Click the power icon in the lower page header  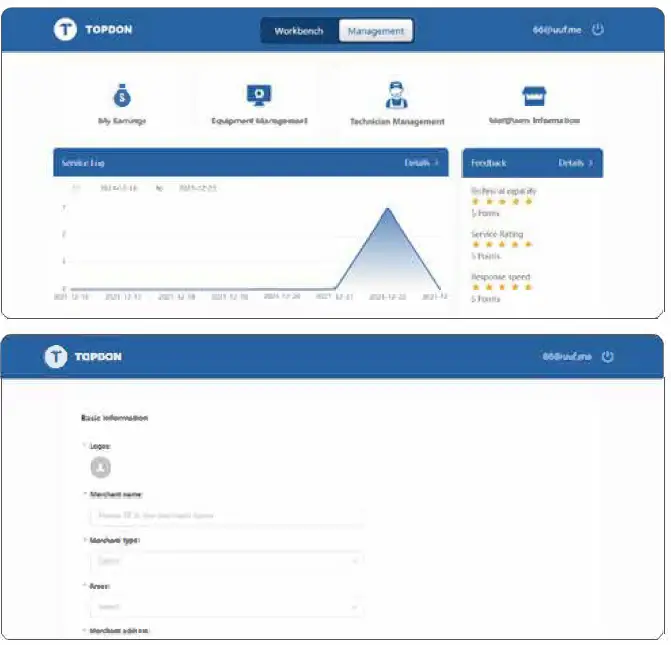[x=608, y=357]
